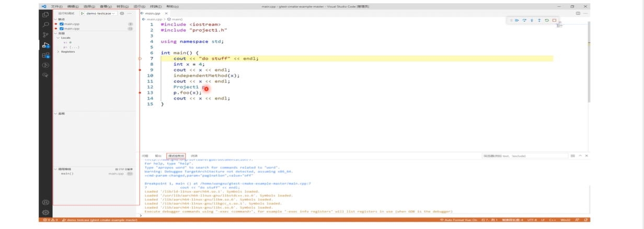
Task: Grab the debug toolbar drag handle
Action: [x=511, y=20]
